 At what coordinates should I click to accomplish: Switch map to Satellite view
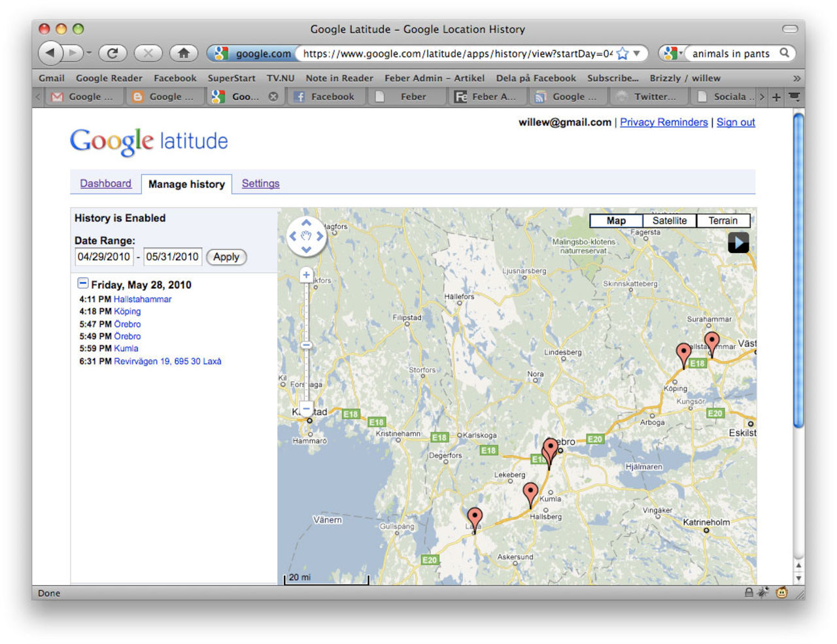pos(670,220)
